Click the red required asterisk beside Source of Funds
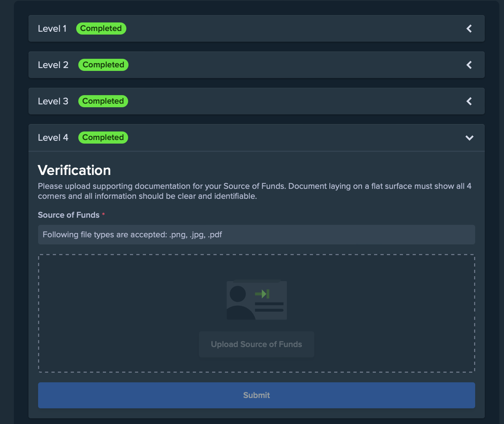 click(103, 214)
